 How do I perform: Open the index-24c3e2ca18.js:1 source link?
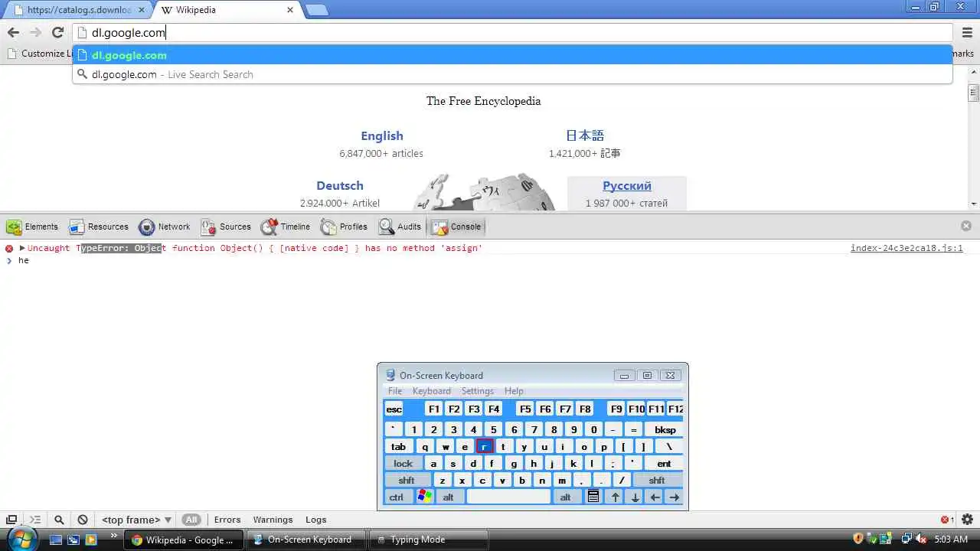[x=906, y=248]
